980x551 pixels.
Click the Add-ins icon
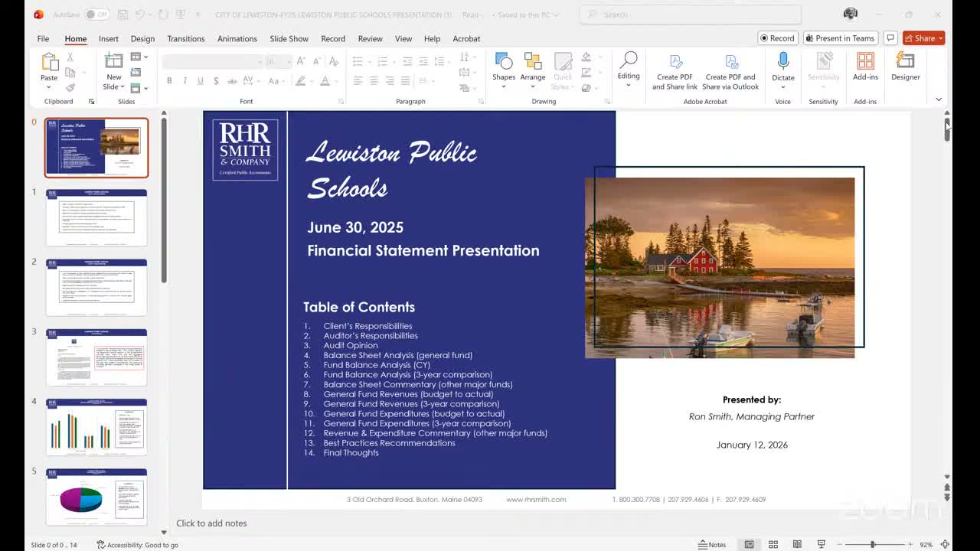865,62
